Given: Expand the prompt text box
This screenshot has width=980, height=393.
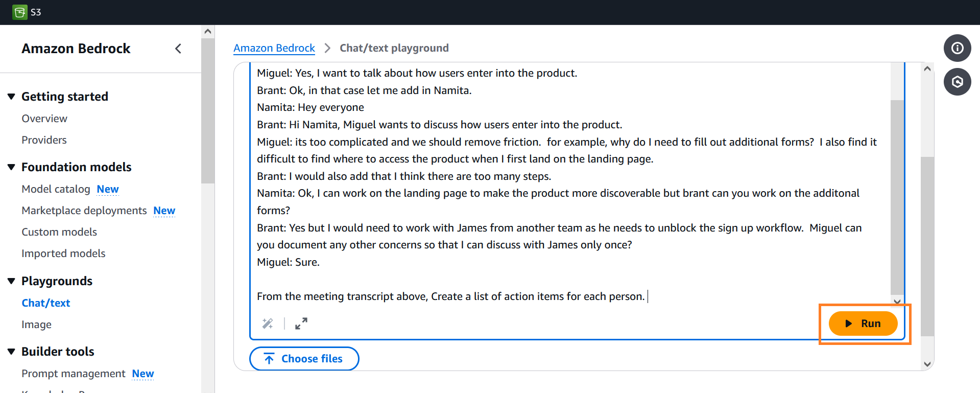Looking at the screenshot, I should click(301, 323).
